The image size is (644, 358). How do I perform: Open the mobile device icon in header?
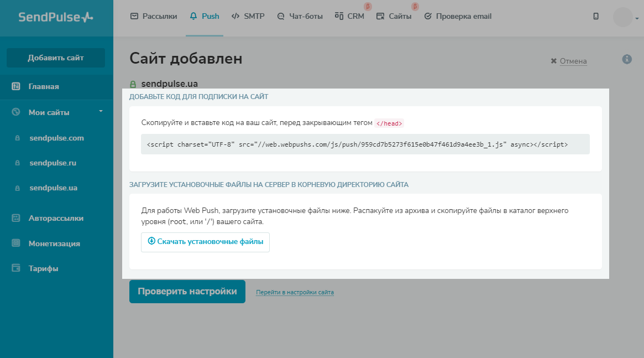[x=596, y=17]
